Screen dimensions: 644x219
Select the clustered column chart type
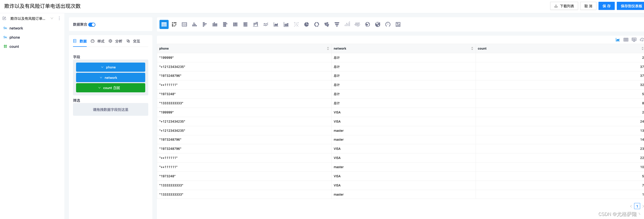click(215, 24)
